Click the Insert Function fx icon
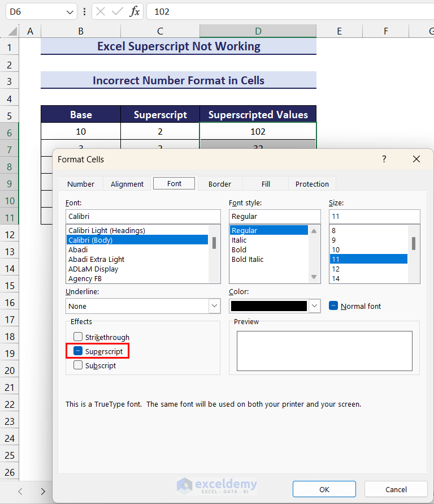Viewport: 434px width, 504px height. (x=134, y=11)
